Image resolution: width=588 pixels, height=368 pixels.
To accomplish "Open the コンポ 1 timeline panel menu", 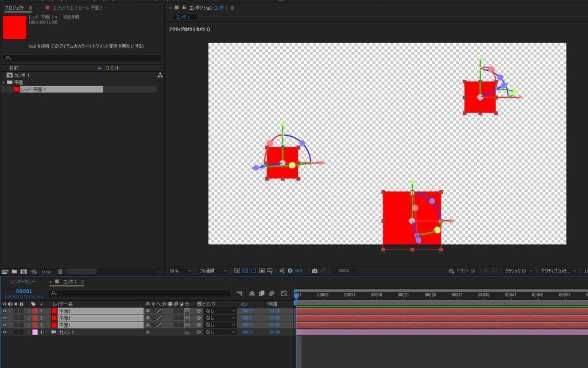I will pos(82,282).
